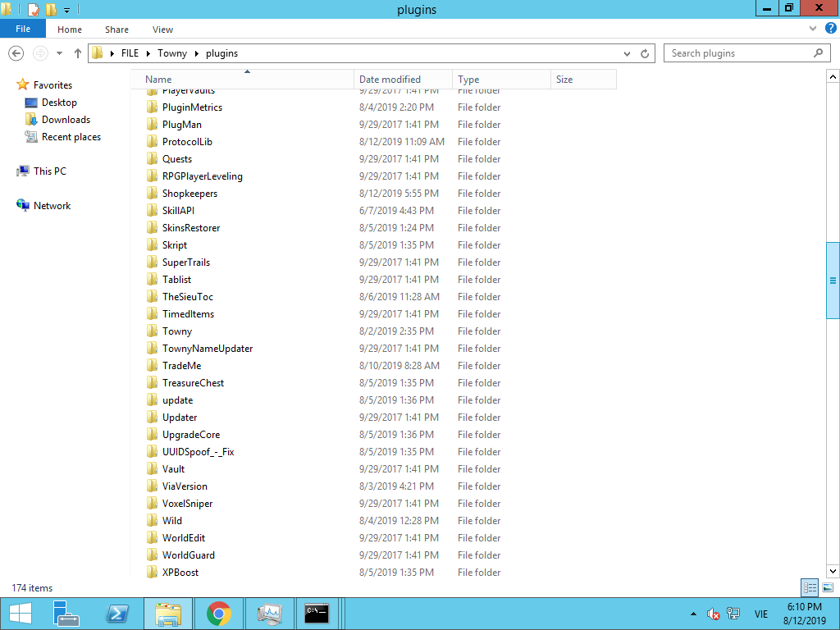Launch PowerShell from the taskbar
Image resolution: width=840 pixels, height=630 pixels.
(x=117, y=614)
